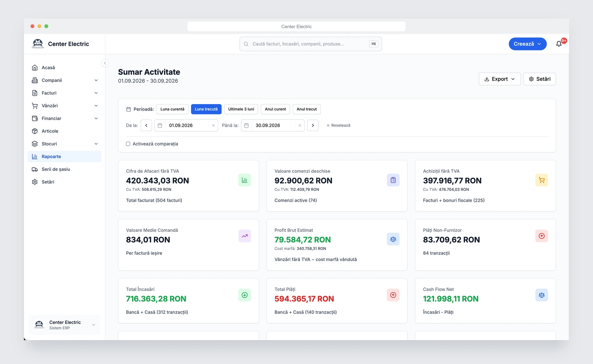Image resolution: width=593 pixels, height=364 pixels.
Task: Click the De la date field 01.09.2026
Action: click(186, 125)
